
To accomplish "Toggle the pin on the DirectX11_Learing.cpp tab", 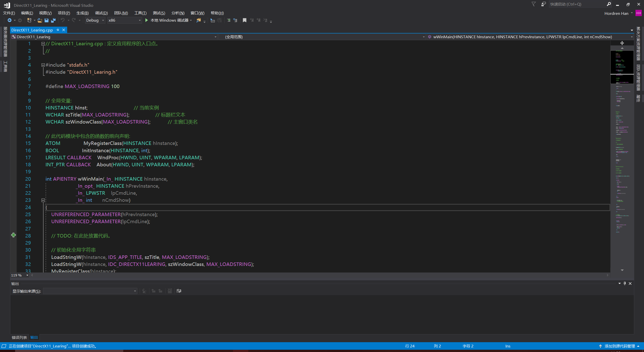I will tap(58, 30).
